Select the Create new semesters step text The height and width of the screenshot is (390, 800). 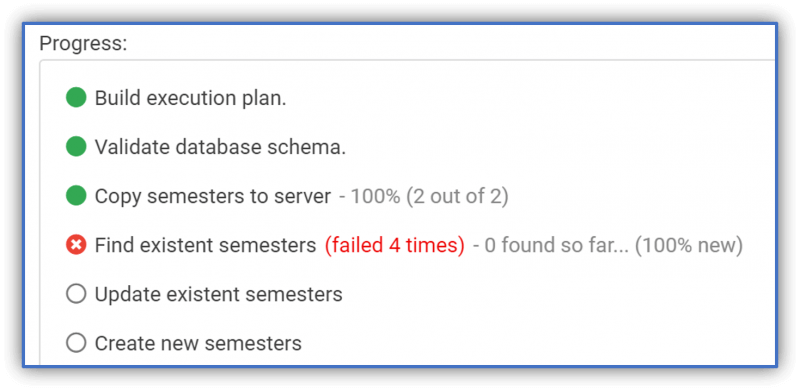[198, 344]
